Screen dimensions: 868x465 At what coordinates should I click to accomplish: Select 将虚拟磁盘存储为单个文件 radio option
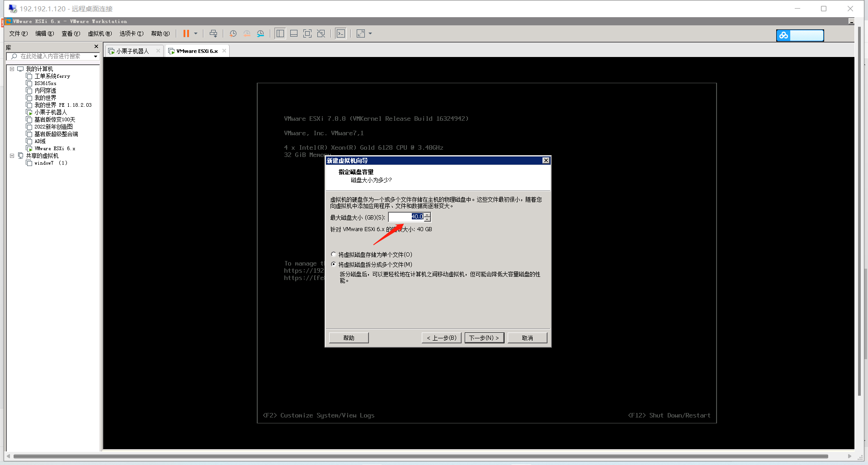tap(334, 255)
